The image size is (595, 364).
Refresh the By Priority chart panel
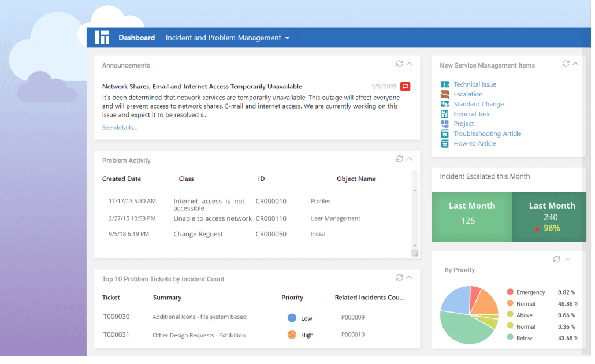[556, 259]
